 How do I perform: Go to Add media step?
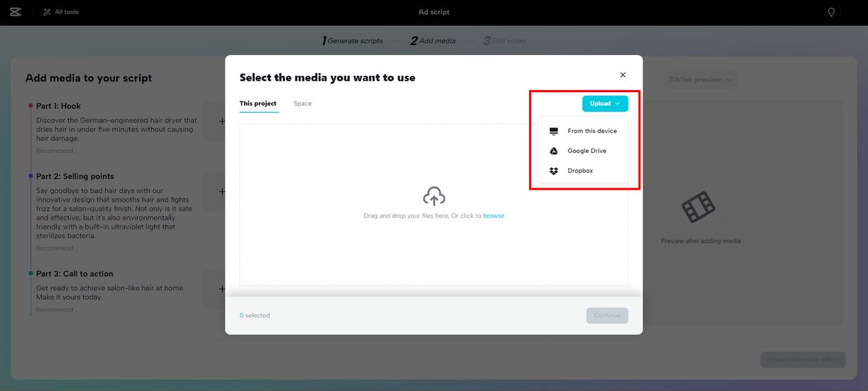click(433, 41)
